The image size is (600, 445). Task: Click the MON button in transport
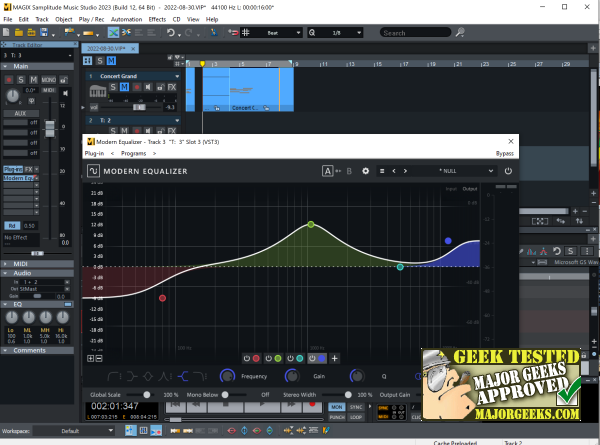[x=337, y=407]
